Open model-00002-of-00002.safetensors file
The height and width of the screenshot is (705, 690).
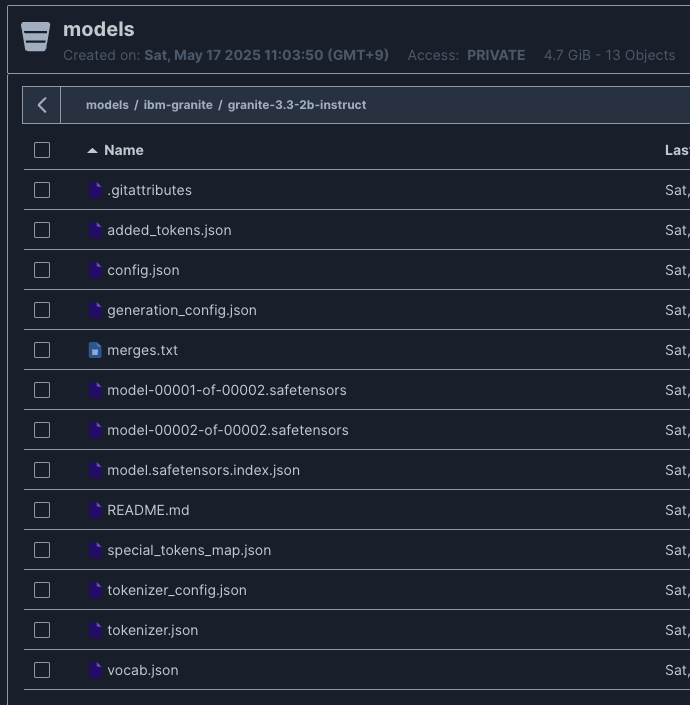click(227, 430)
